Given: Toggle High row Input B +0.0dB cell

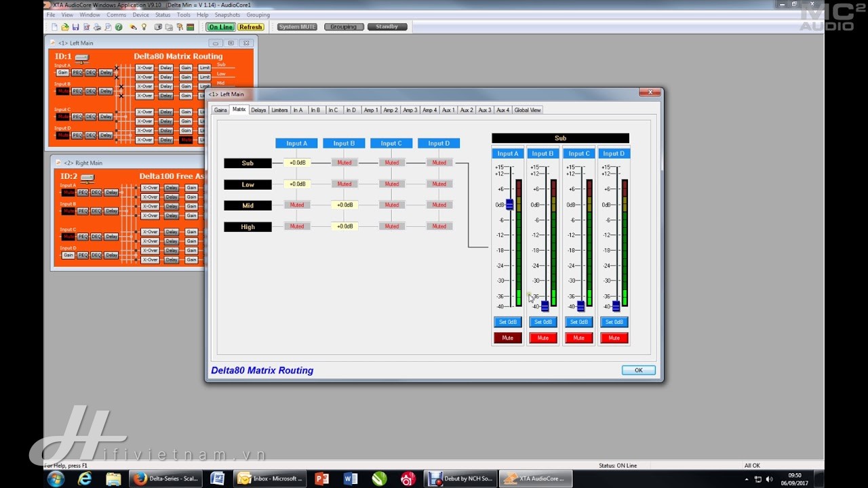Looking at the screenshot, I should pos(344,226).
